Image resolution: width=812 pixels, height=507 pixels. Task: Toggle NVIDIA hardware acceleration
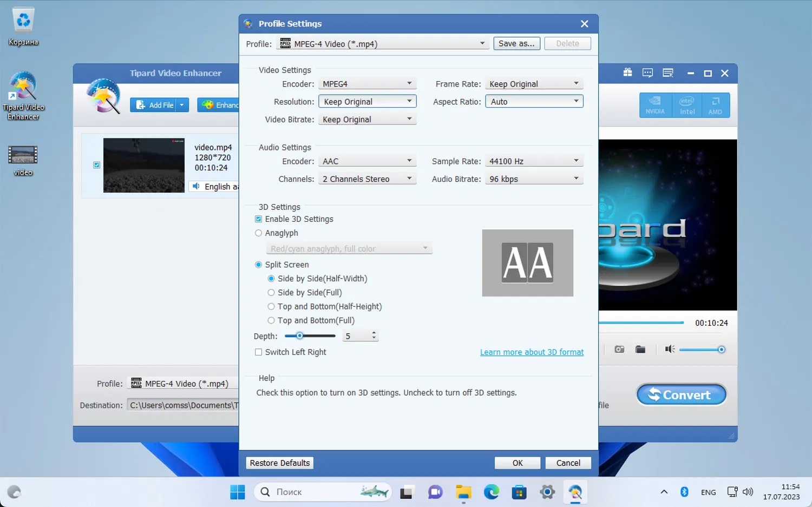655,105
